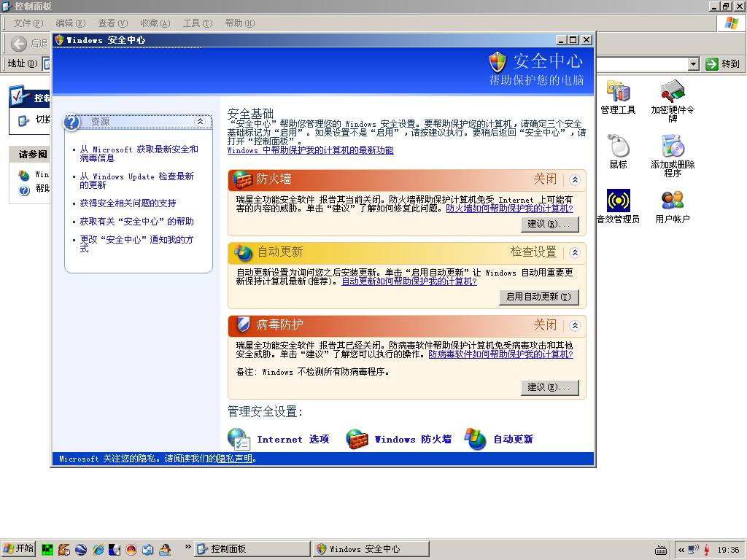Click the 病毒防护 section header shield icon
Screen dimensions: 747x560
click(x=243, y=324)
